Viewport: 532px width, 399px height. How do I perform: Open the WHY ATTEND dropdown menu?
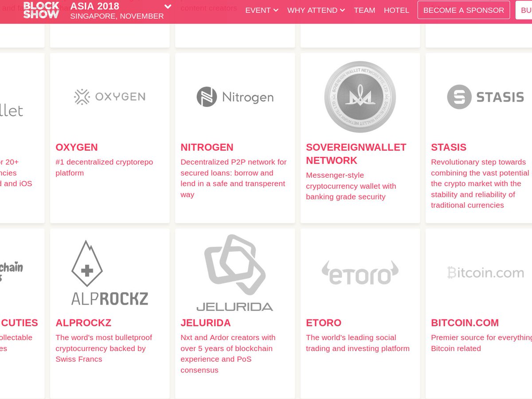coord(316,10)
